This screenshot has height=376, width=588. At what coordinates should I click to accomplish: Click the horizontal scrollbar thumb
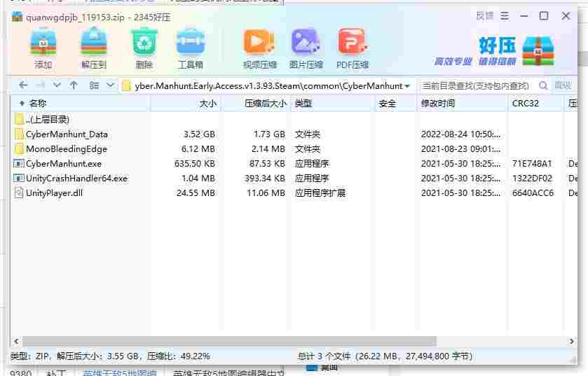point(229,341)
